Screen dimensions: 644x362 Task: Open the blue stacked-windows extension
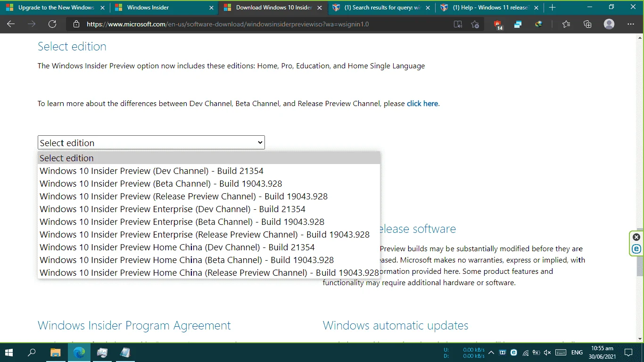[518, 25]
